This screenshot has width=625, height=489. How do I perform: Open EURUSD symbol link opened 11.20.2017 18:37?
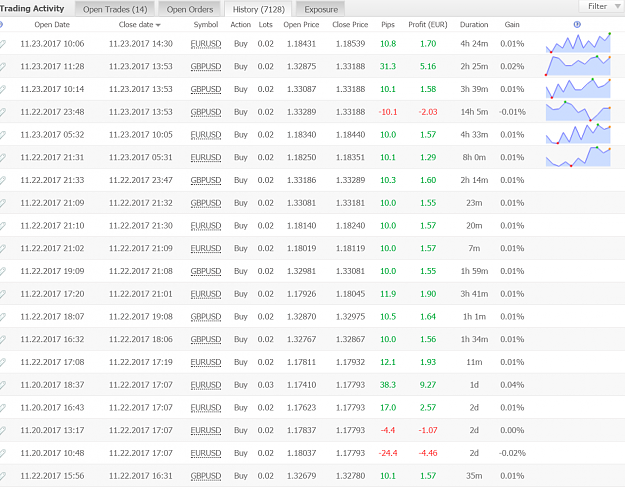[x=206, y=385]
